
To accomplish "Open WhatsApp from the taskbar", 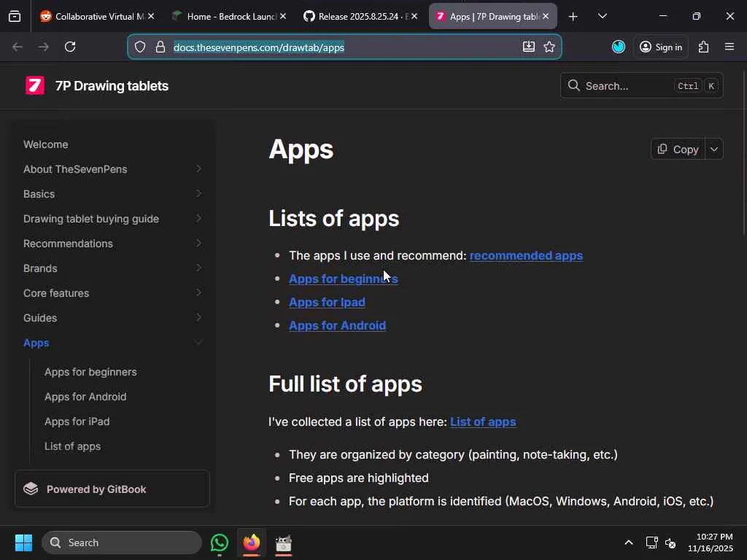I will coord(220,542).
